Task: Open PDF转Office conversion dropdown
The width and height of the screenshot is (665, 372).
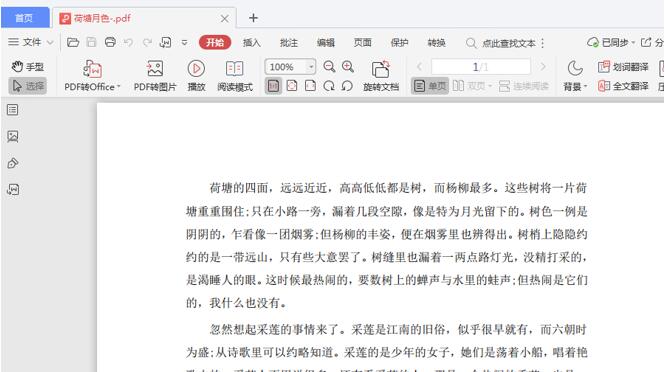Action: tap(92, 76)
